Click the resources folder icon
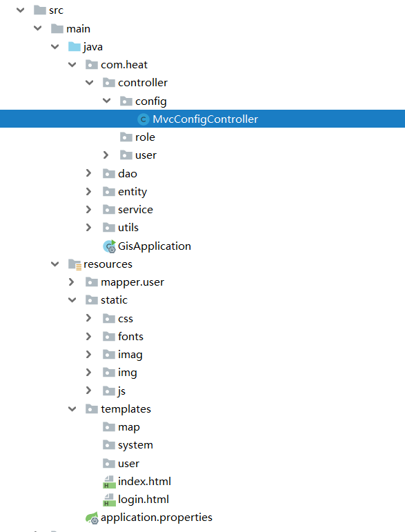Screen dimensions: 405x532 pyautogui.click(x=75, y=264)
